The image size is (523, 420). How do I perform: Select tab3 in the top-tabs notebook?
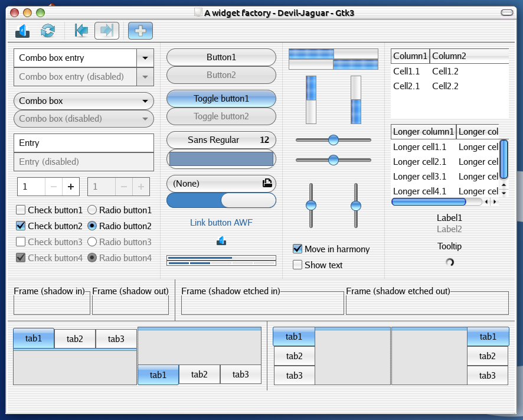(116, 339)
